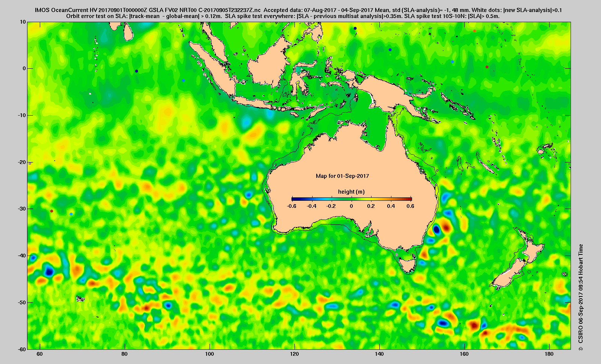Click the sea level height color bar
Image resolution: width=601 pixels, height=364 pixels.
pos(352,199)
